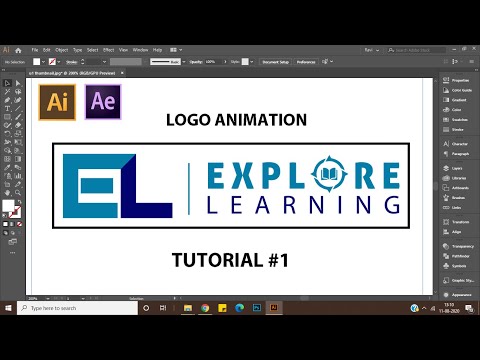Select the Type tool
Image resolution: width=480 pixels, height=360 pixels.
pos(7,108)
